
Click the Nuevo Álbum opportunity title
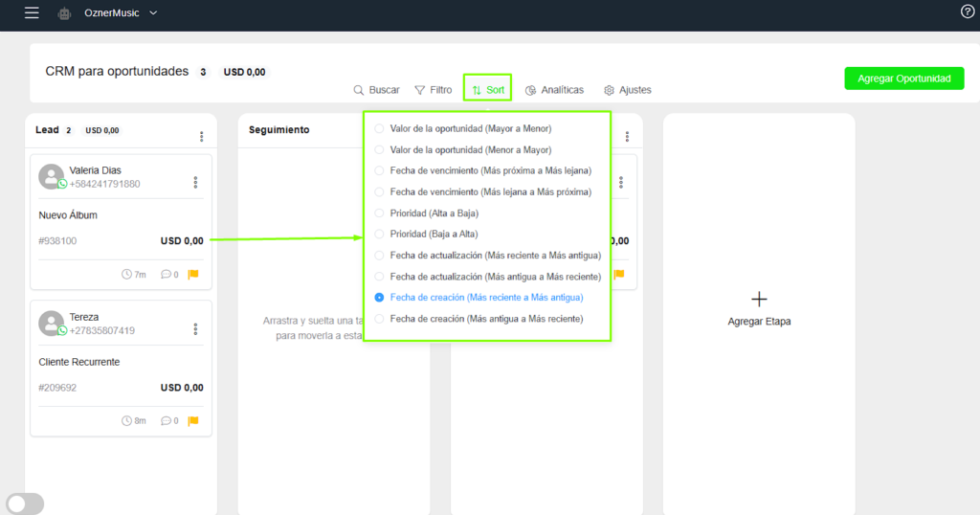point(68,215)
